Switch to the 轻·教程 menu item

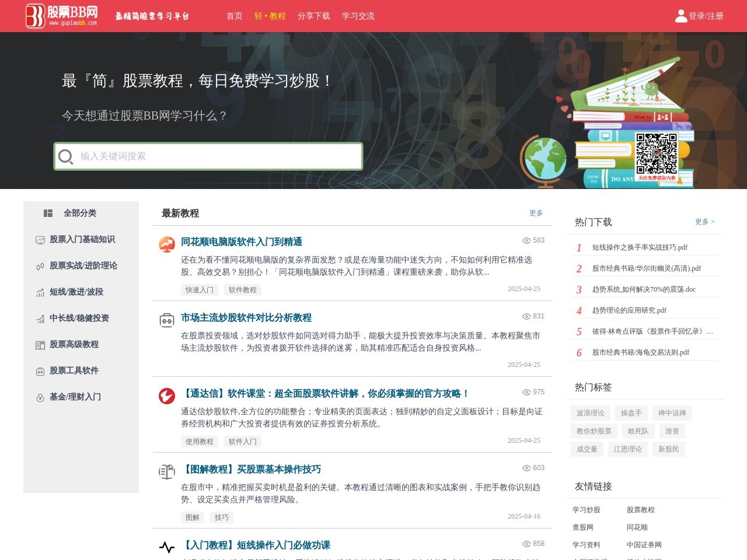click(x=270, y=16)
